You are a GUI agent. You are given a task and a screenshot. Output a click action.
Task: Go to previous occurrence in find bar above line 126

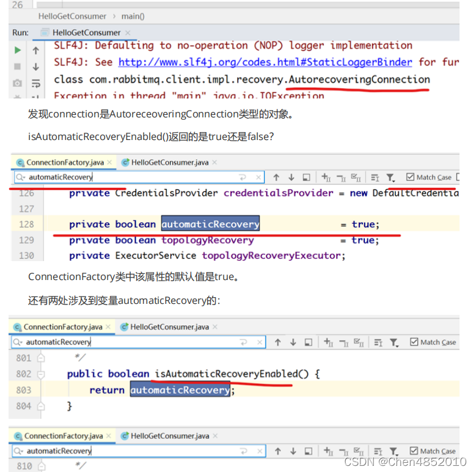pos(276,177)
